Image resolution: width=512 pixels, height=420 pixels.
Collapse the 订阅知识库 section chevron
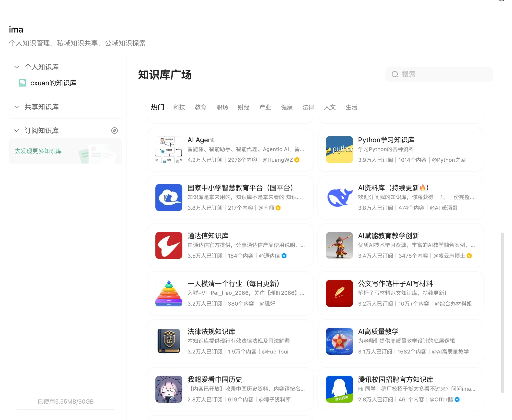[17, 131]
